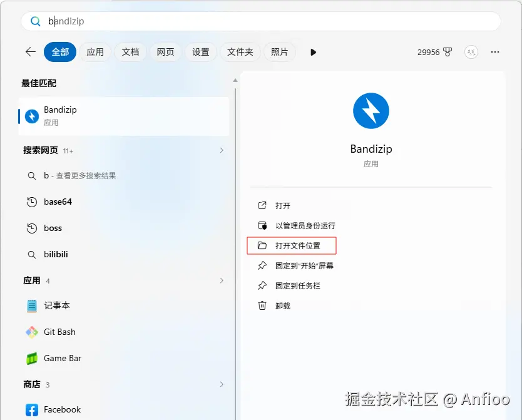Image resolution: width=522 pixels, height=420 pixels.
Task: Click magnifier icon beside bilibili
Action: [32, 255]
